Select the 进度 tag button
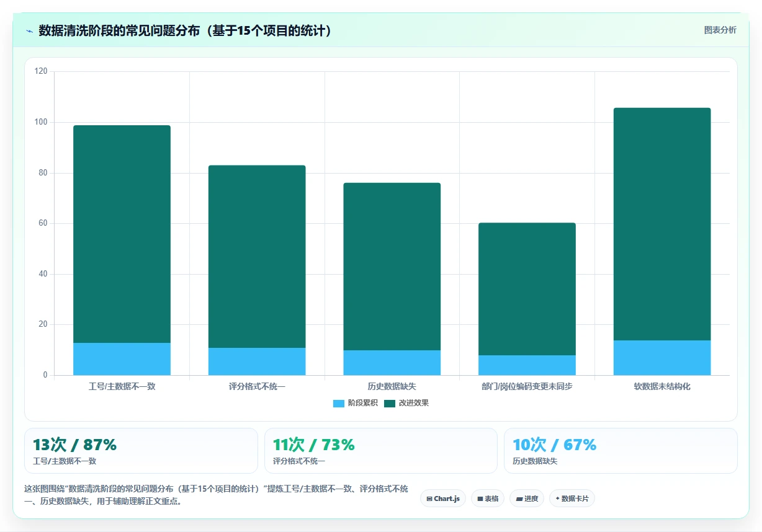 (x=527, y=499)
